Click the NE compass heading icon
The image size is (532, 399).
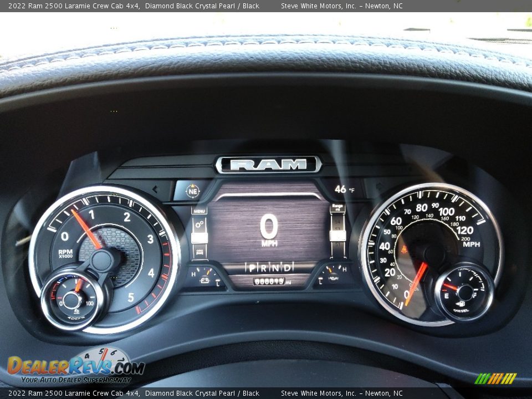(192, 191)
